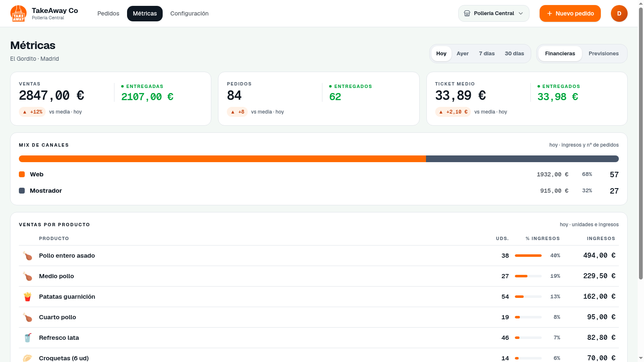644x362 pixels.
Task: Click the Pollo entero asado drumstick icon
Action: 28,256
